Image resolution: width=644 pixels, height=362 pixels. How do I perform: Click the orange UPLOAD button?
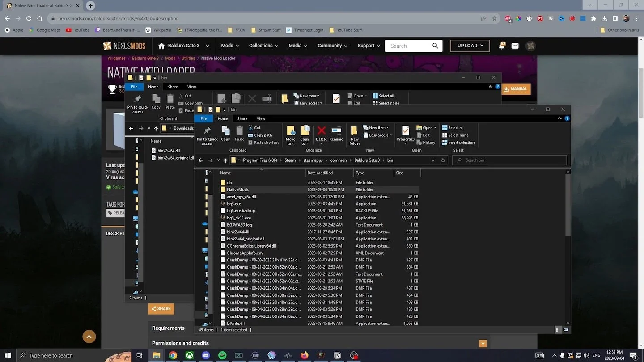click(470, 46)
